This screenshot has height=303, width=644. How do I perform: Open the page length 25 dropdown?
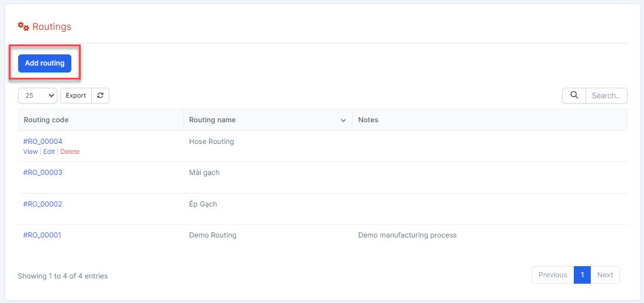click(x=37, y=95)
